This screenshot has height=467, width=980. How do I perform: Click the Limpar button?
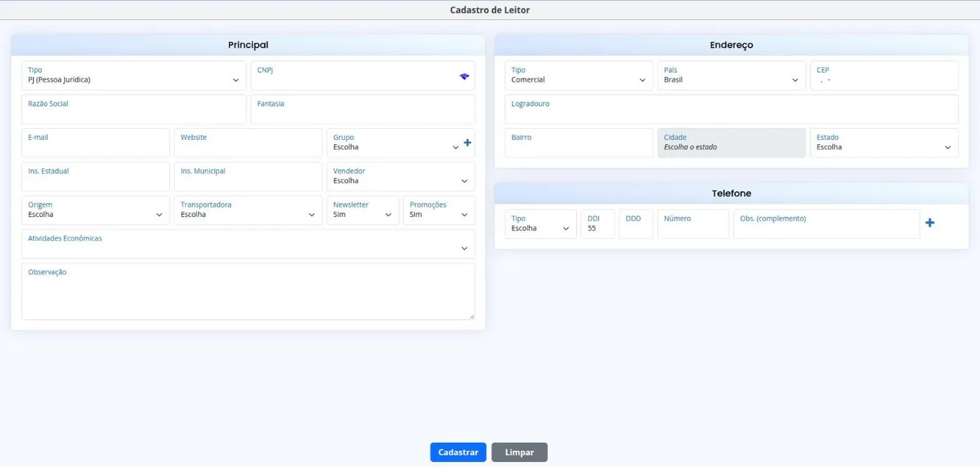(519, 452)
